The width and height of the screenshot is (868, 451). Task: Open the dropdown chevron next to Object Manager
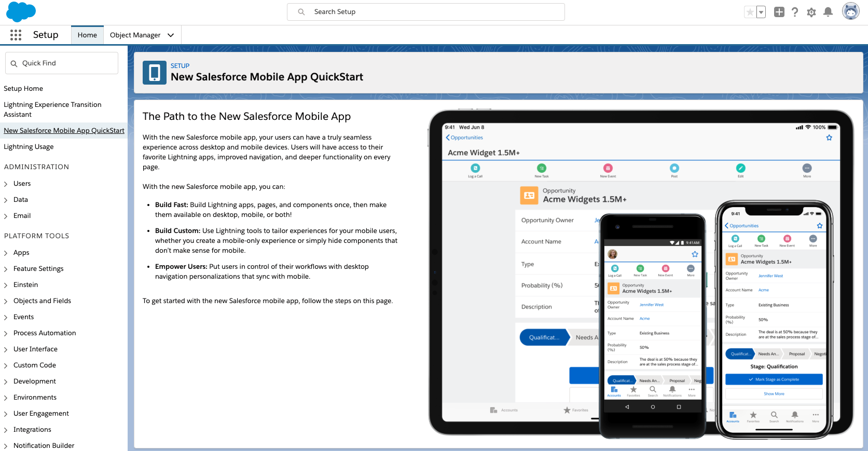171,35
